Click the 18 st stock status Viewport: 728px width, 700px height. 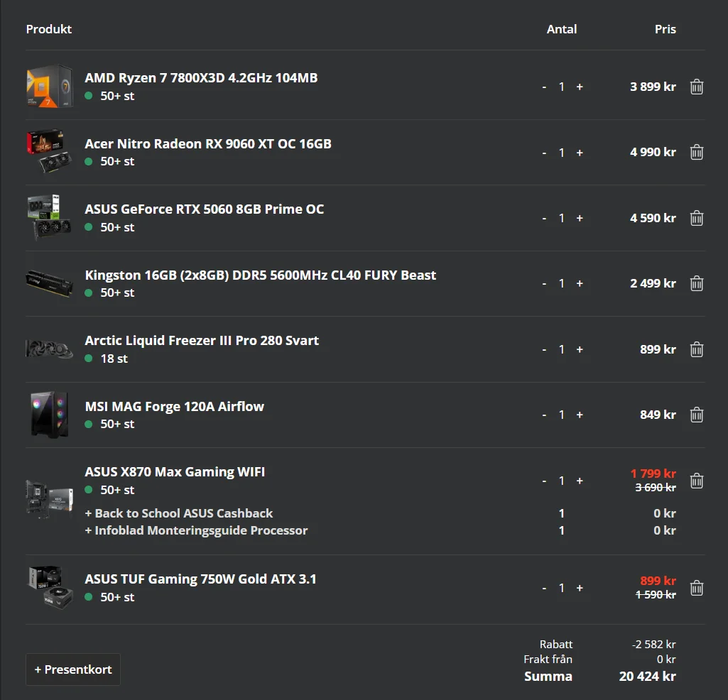click(114, 359)
